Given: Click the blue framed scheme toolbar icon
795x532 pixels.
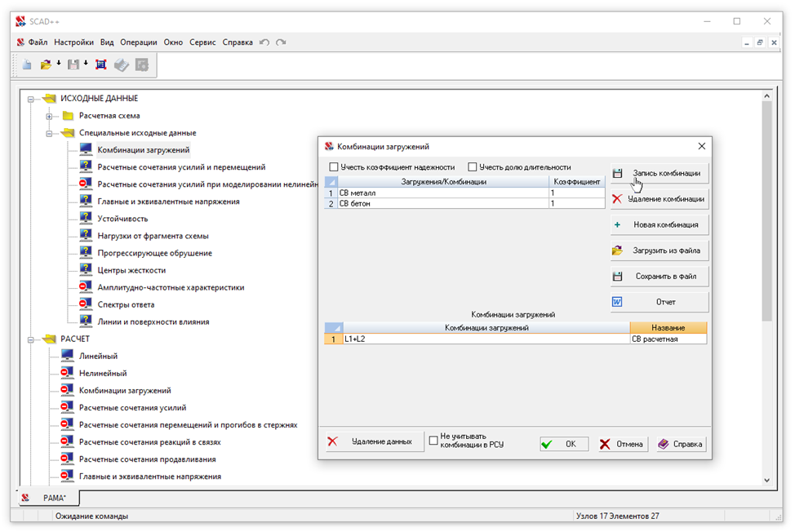Looking at the screenshot, I should (101, 64).
